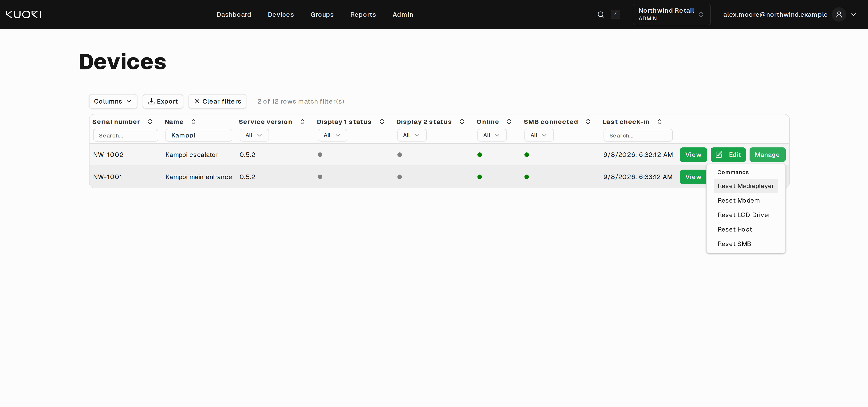868x407 pixels.
Task: Sort by SMB connected column arrows
Action: point(588,122)
